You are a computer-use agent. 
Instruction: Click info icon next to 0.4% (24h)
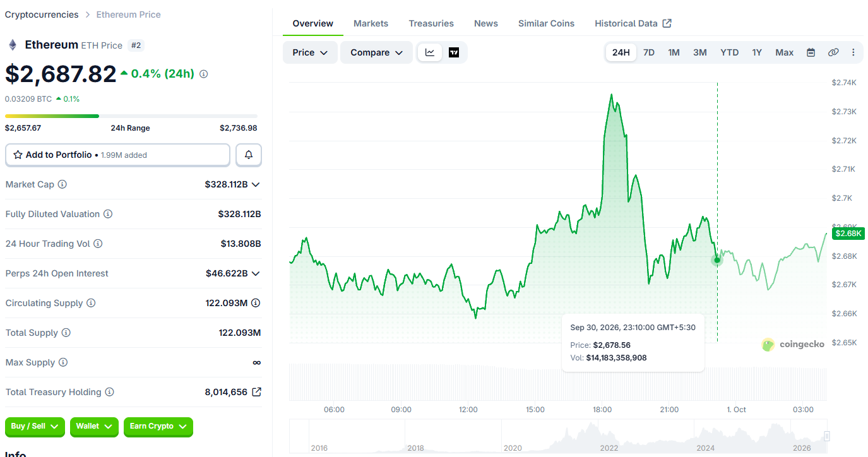point(203,74)
